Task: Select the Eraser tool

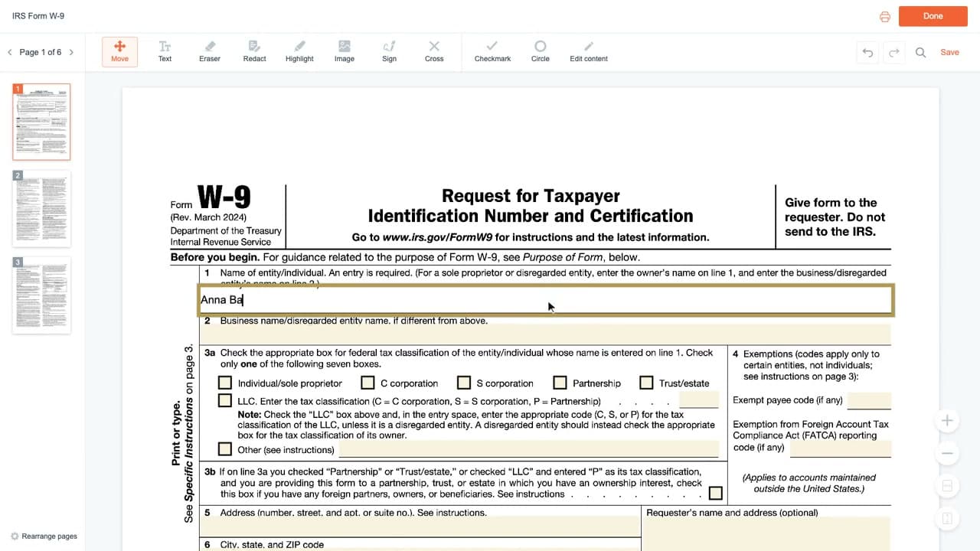Action: [210, 51]
